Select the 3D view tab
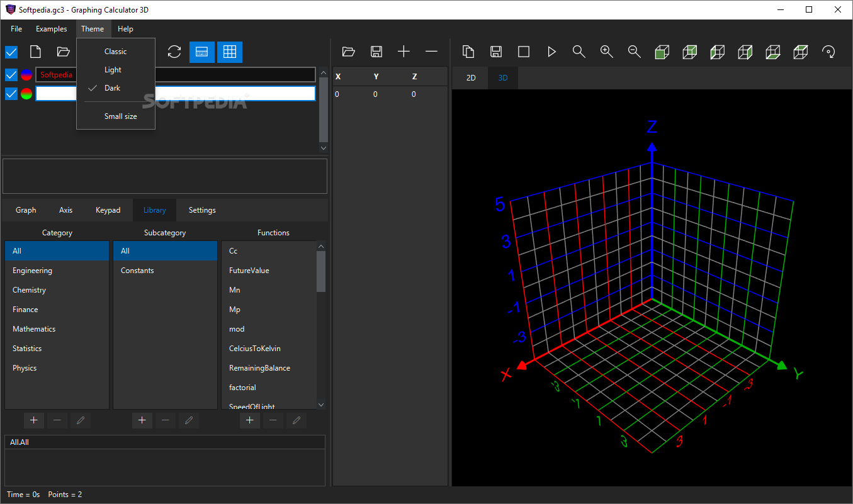Viewport: 853px width, 504px height. click(503, 78)
